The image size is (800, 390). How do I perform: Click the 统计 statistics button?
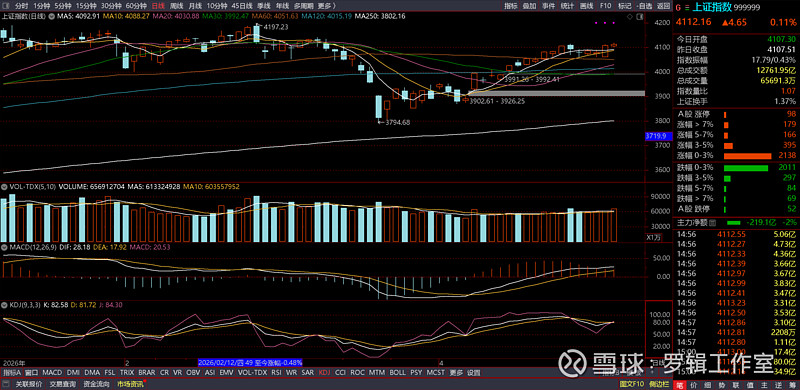(567, 6)
